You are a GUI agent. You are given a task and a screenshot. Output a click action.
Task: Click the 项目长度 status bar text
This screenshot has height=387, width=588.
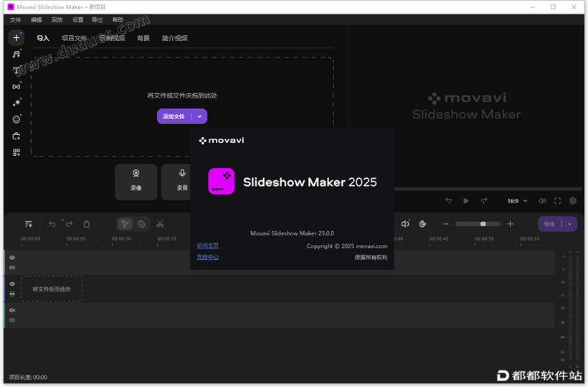(x=28, y=377)
